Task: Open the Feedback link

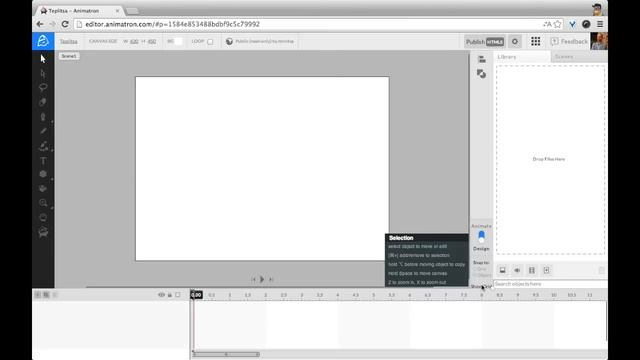Action: pyautogui.click(x=569, y=41)
